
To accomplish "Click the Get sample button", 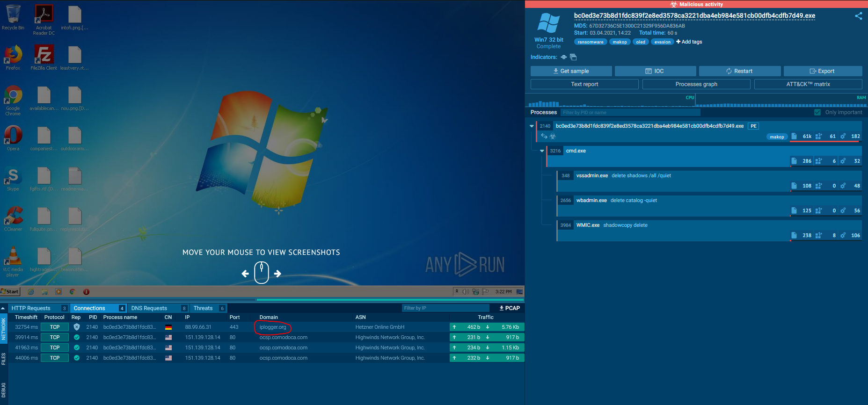I will (x=571, y=71).
